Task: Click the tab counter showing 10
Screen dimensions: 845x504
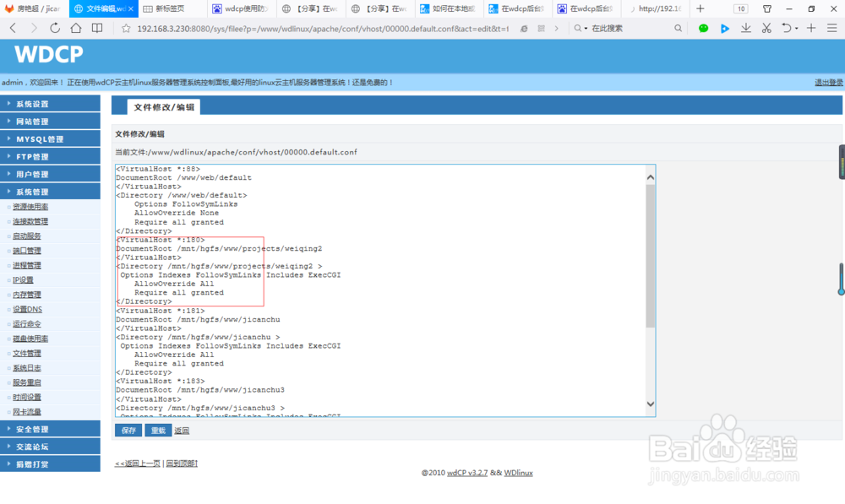Action: point(741,8)
